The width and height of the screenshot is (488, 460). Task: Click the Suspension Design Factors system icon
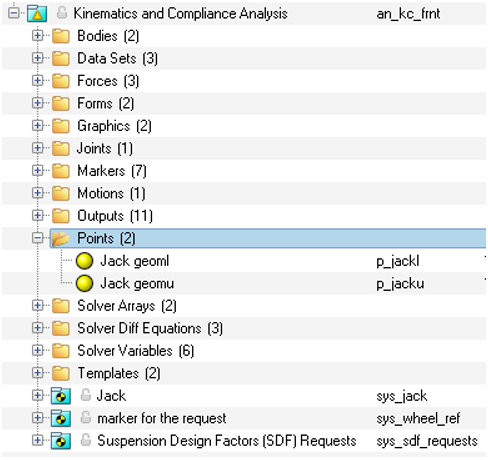coord(61,441)
